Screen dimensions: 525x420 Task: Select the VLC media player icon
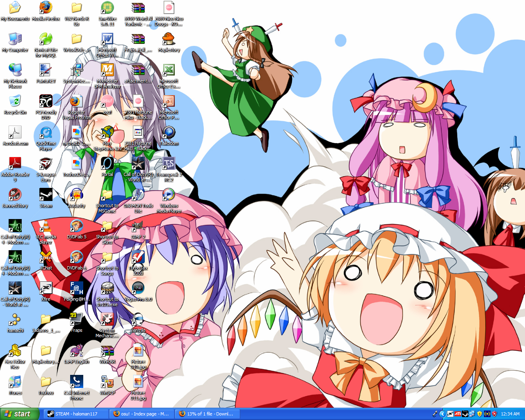click(x=46, y=226)
